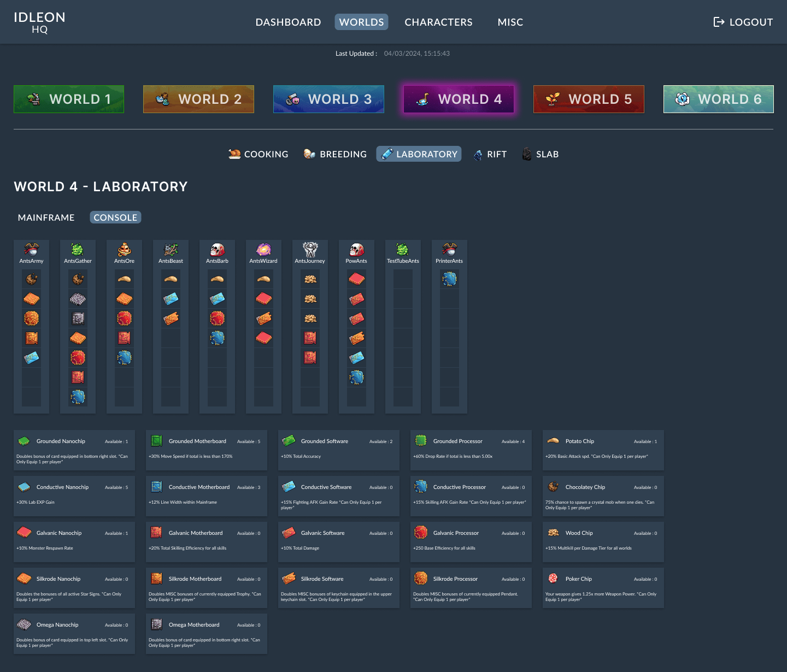Click the AntsWizard character avatar icon
787x672 pixels.
coord(263,250)
